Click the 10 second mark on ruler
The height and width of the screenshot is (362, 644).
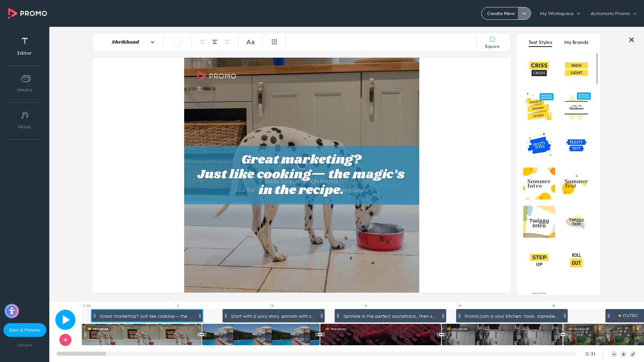tap(272, 306)
